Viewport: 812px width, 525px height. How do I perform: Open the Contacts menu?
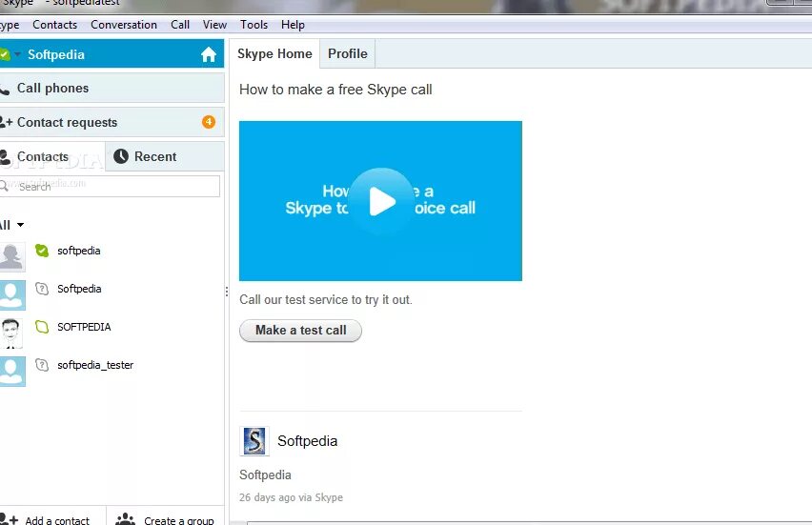point(55,25)
